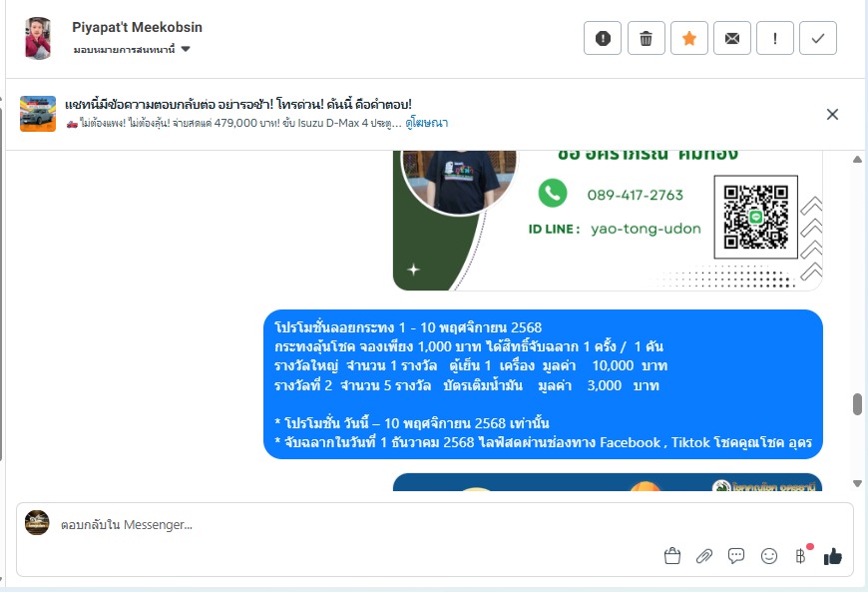Open Piyapat't Meekobsin profile picture

click(x=38, y=38)
